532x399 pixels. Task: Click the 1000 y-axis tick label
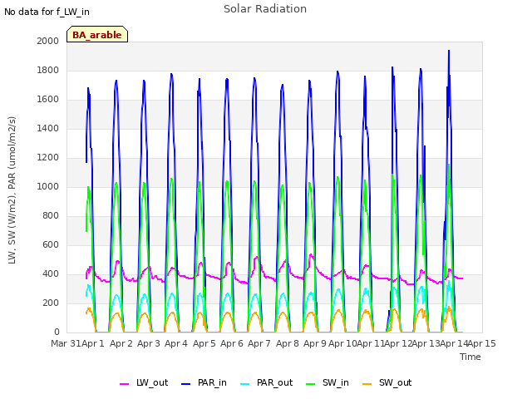pyautogui.click(x=48, y=186)
